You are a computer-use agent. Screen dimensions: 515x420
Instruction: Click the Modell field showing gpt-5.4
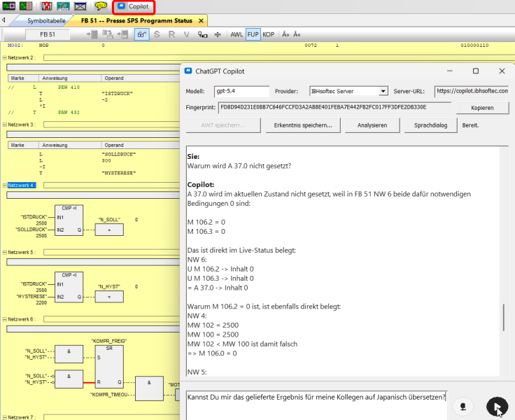(241, 92)
